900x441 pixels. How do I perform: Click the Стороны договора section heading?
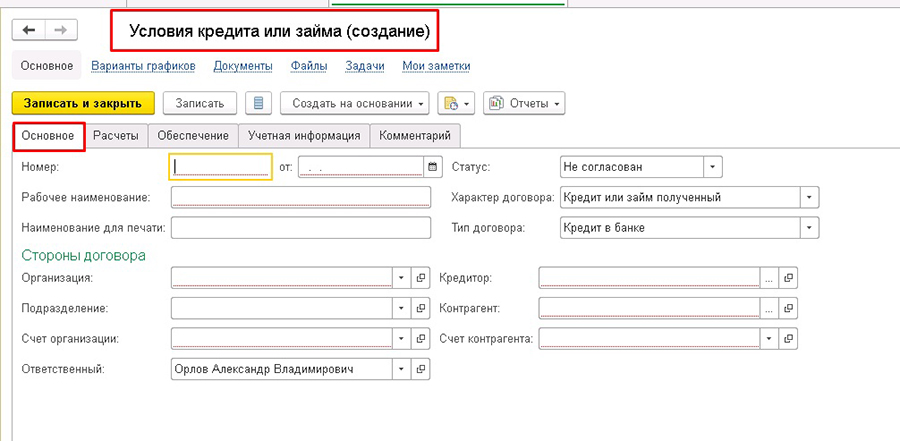83,255
